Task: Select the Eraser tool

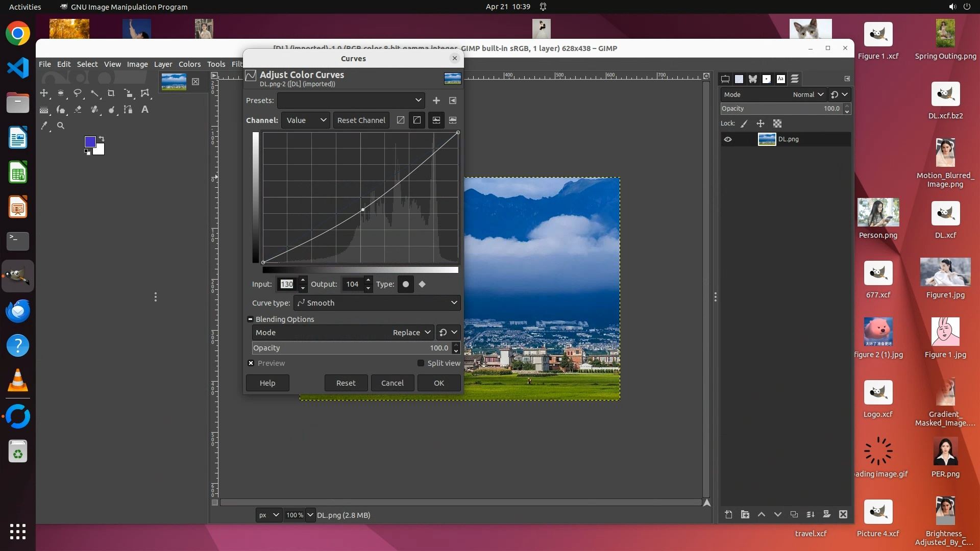Action: pos(78,110)
